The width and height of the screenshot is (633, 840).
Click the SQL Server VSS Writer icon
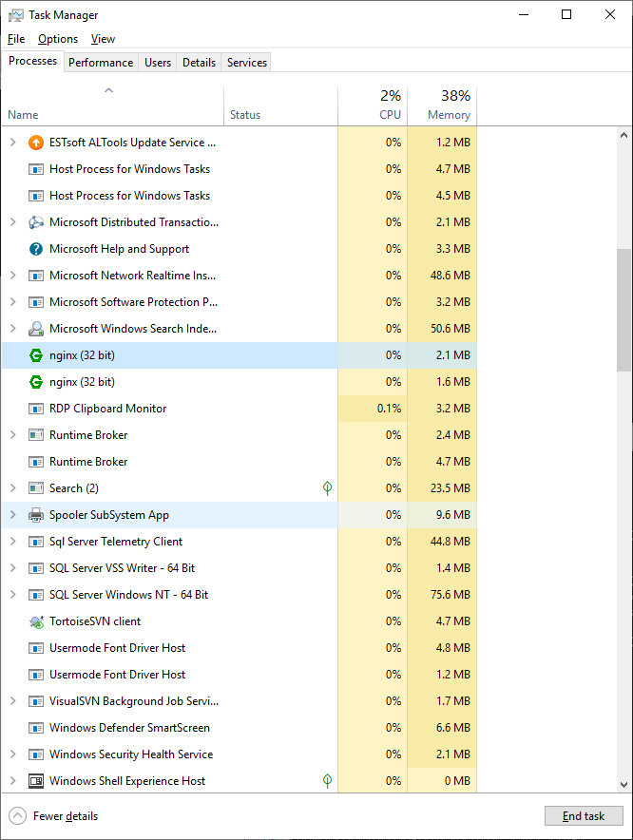[36, 568]
